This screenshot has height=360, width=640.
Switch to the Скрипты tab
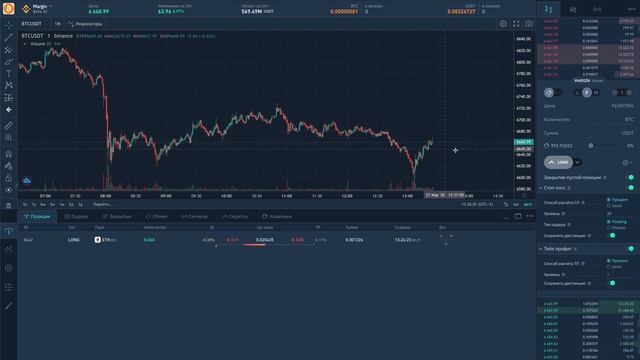pos(235,216)
